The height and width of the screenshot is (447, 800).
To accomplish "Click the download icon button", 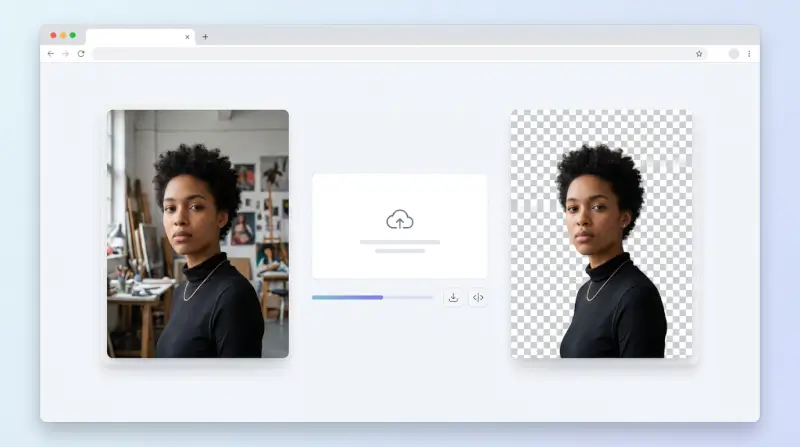I will coord(453,297).
